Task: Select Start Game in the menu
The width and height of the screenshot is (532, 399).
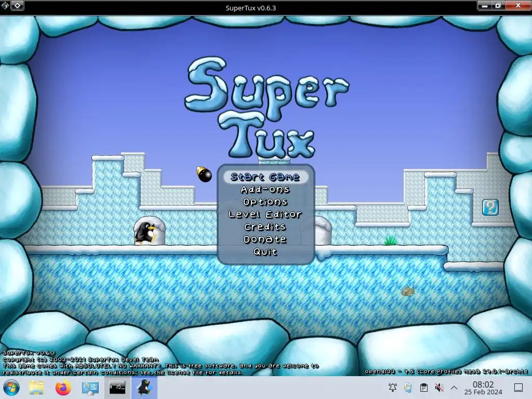Action: (x=265, y=177)
